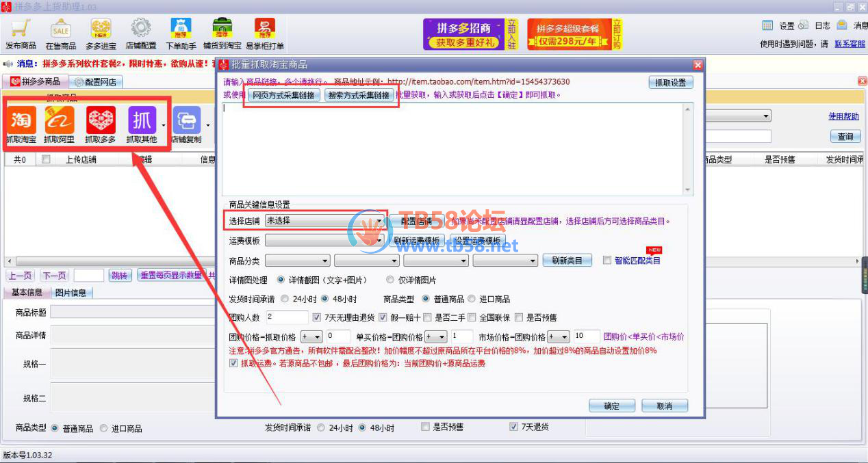
Task: Click 抓取多多 red heart icon
Action: pos(101,125)
